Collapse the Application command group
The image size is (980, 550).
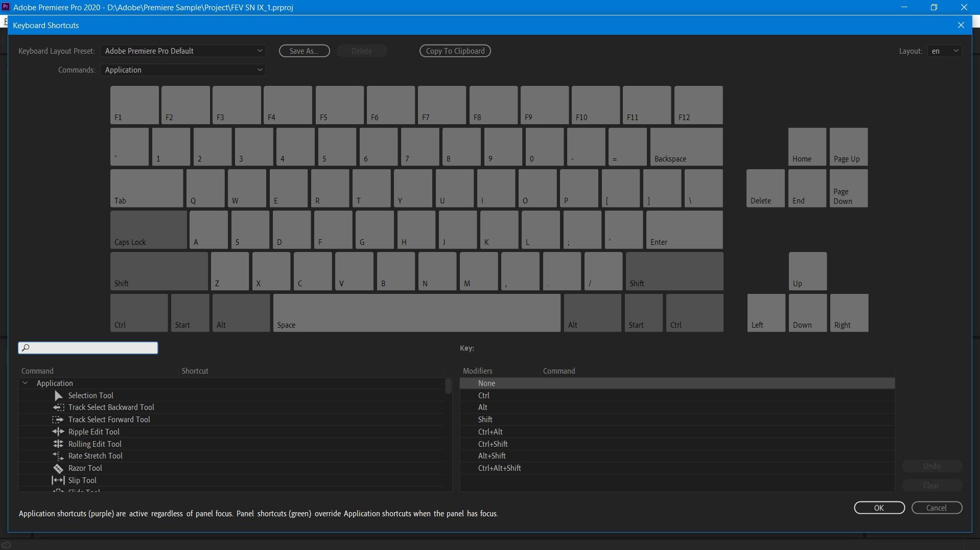[x=25, y=383]
